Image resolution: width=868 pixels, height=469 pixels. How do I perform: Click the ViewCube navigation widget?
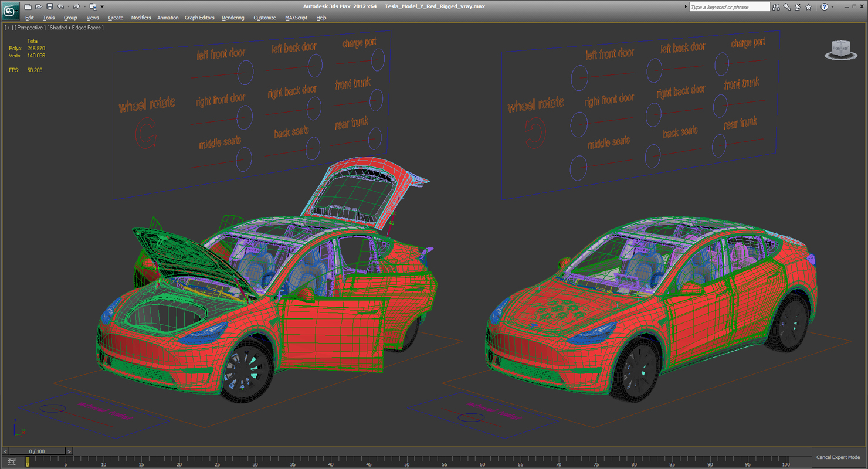[840, 50]
